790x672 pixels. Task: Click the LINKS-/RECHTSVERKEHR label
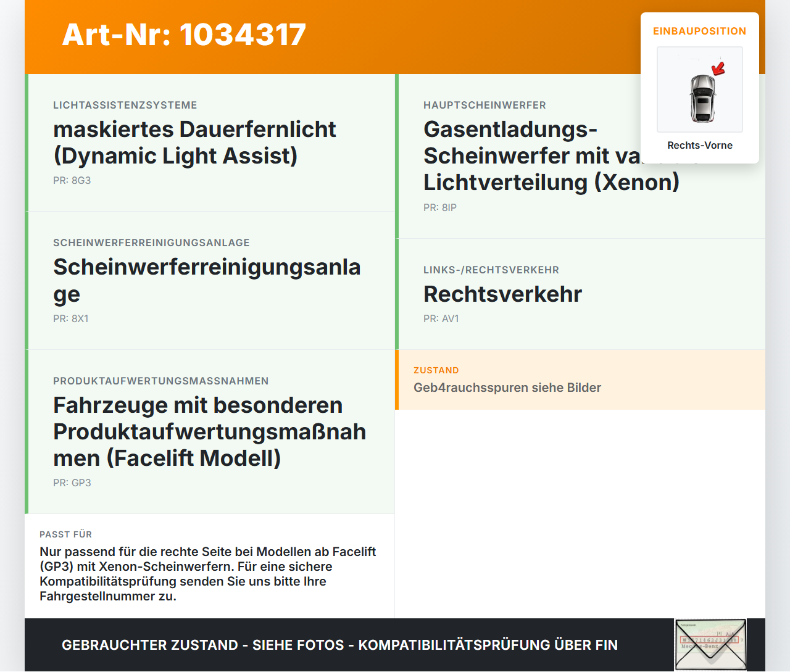pyautogui.click(x=491, y=270)
